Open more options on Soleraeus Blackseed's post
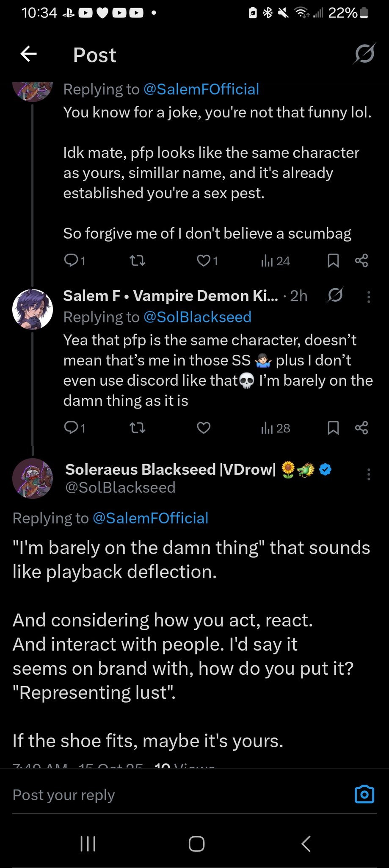This screenshot has width=389, height=868. [369, 474]
